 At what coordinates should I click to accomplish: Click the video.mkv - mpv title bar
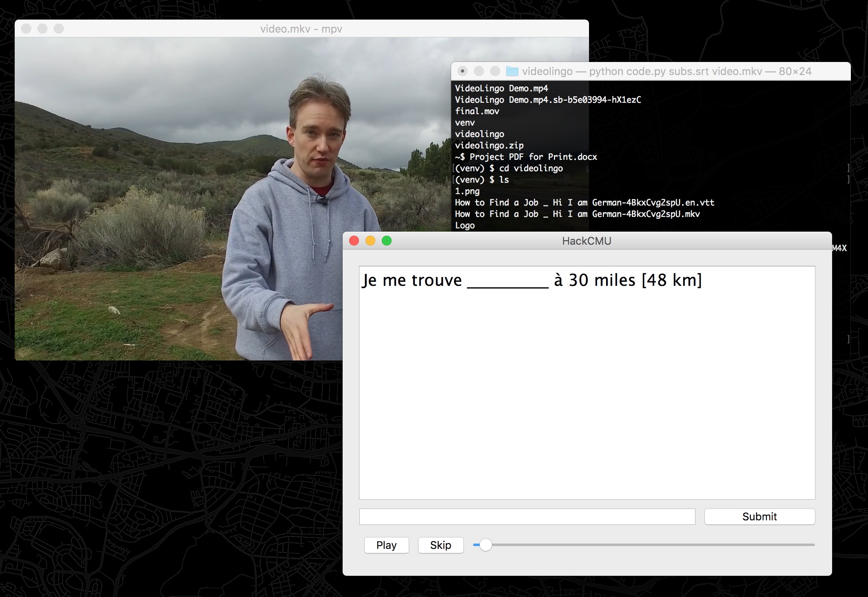(x=301, y=29)
